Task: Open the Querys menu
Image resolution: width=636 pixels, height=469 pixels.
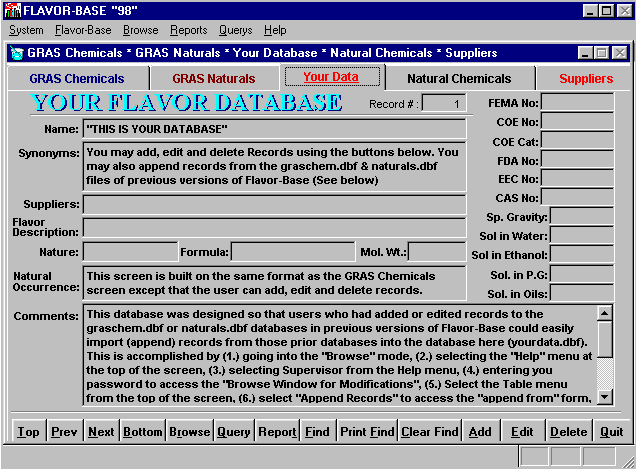Action: point(236,30)
